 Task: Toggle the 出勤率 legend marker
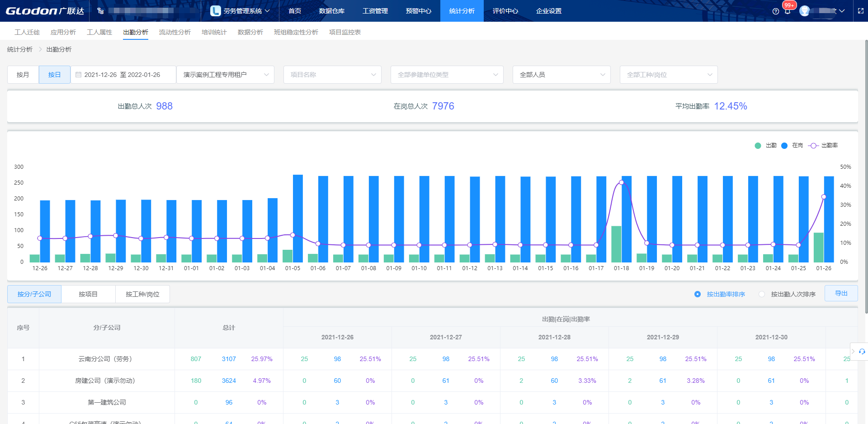[814, 145]
